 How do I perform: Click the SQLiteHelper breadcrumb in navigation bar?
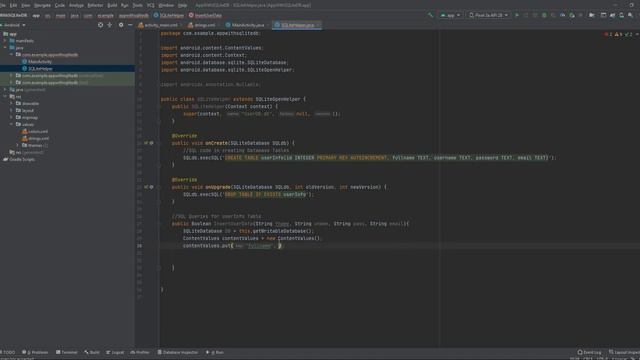tap(169, 16)
